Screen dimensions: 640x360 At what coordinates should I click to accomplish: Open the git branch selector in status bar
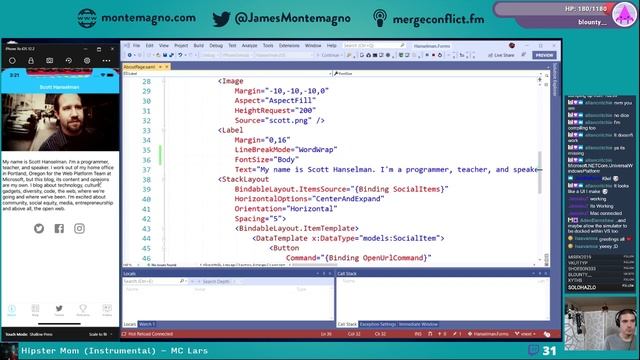click(525, 334)
